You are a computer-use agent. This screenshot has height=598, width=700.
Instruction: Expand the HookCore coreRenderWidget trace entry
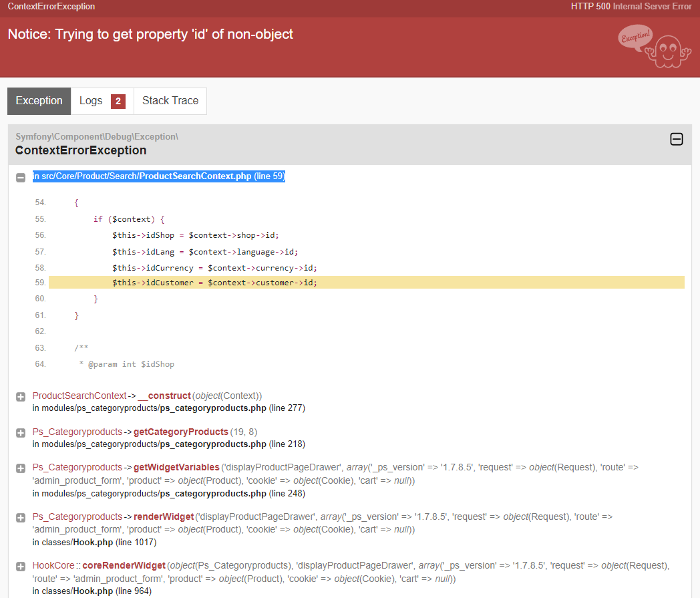[21, 567]
